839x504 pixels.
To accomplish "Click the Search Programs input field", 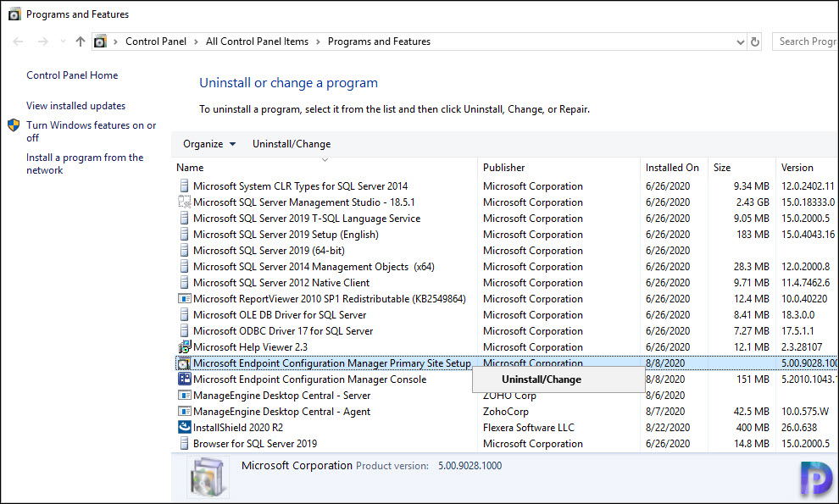I will click(x=806, y=42).
